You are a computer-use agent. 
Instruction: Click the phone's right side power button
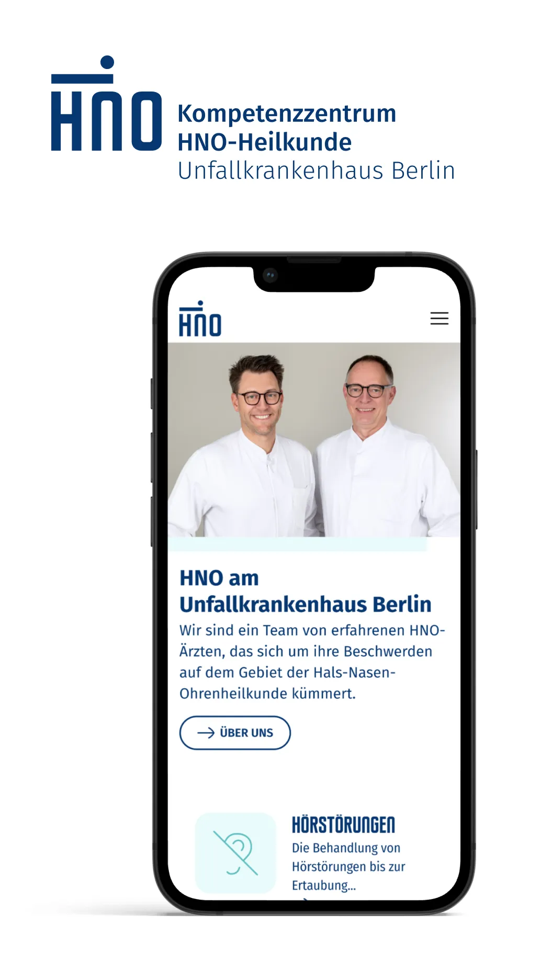point(476,489)
